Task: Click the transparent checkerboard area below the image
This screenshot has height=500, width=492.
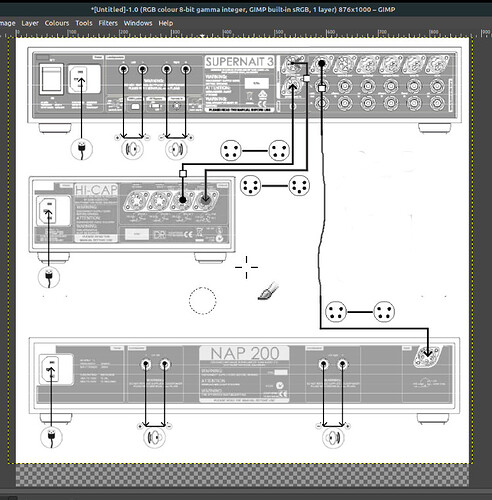Action: (242, 475)
